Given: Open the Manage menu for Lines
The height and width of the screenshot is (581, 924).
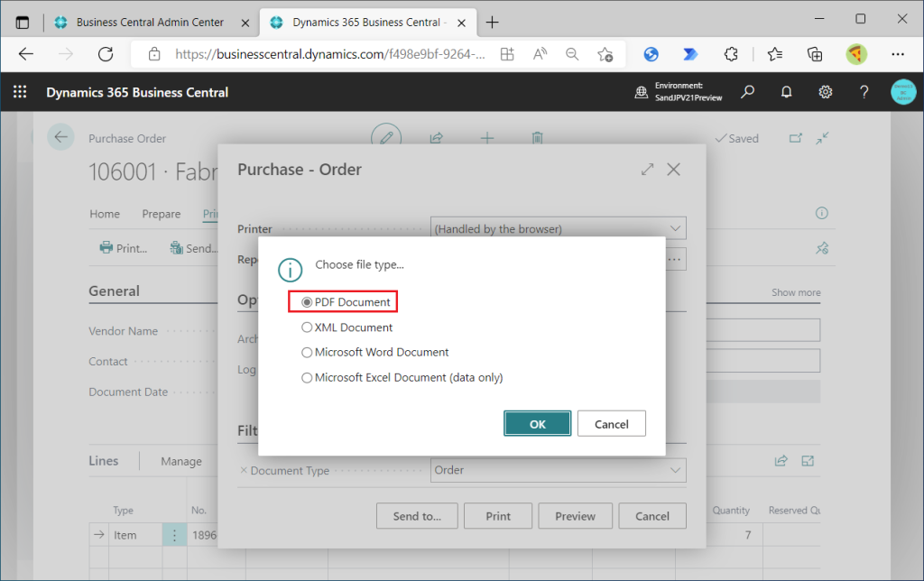Looking at the screenshot, I should coord(181,461).
